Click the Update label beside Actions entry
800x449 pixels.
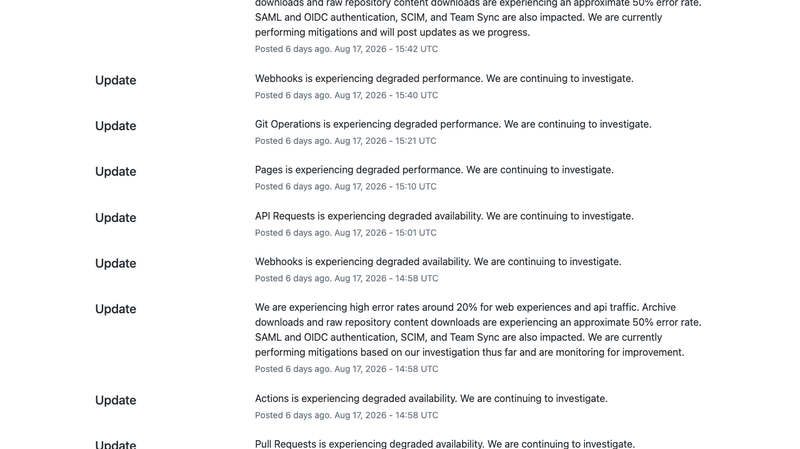[x=115, y=401]
